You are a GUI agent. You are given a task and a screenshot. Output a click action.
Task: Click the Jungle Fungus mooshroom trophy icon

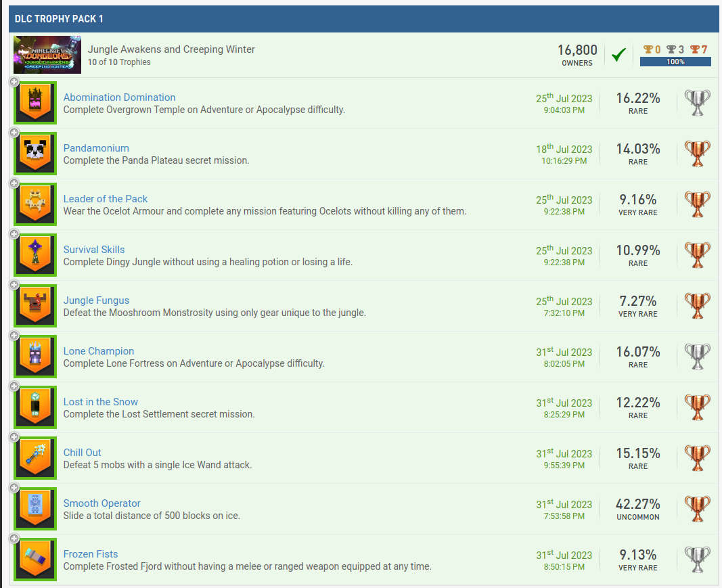35,307
